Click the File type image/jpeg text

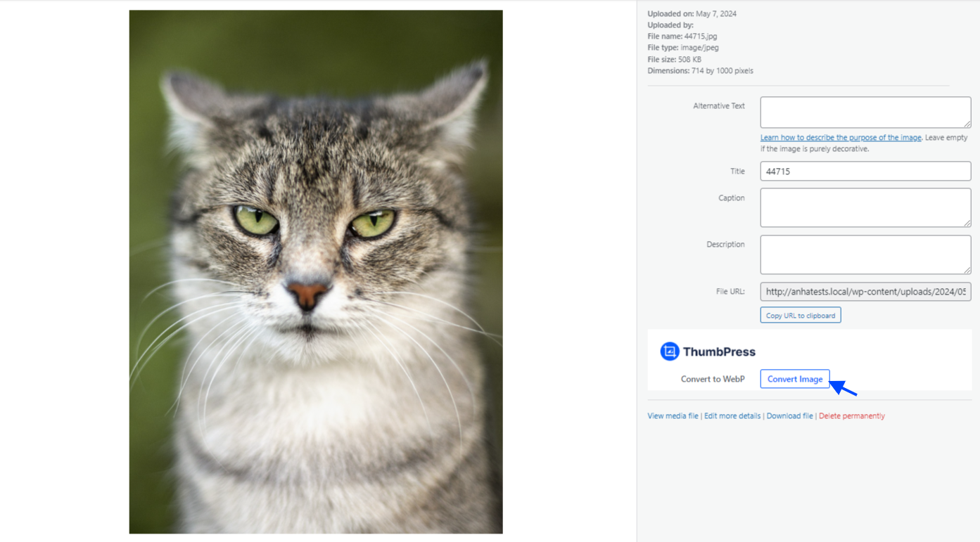point(683,48)
